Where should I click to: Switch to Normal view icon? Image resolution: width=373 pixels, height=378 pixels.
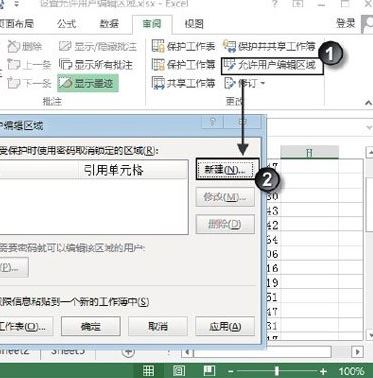click(x=148, y=371)
